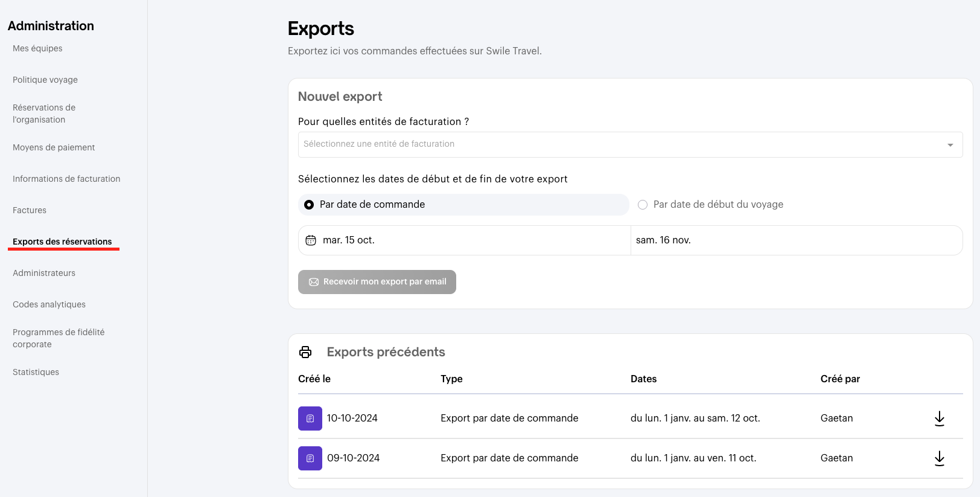This screenshot has height=497, width=980.
Task: Open the Sélectionnez une entité de facturation field
Action: pos(622,144)
